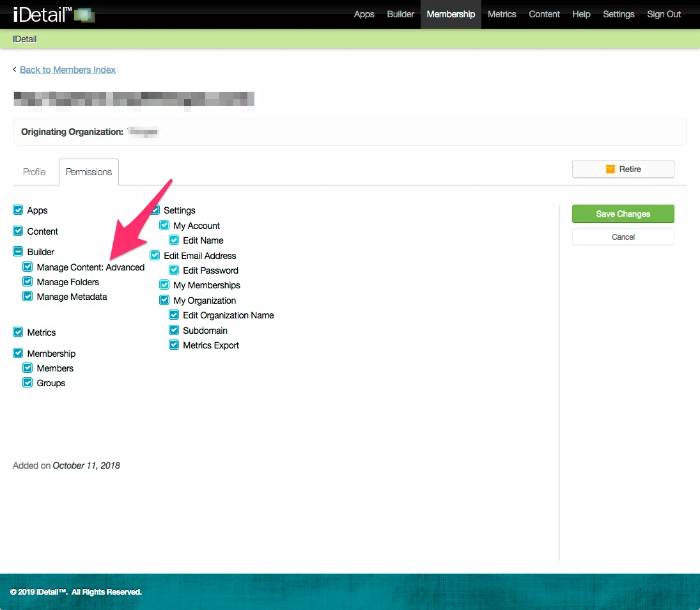This screenshot has height=610, width=700.
Task: Uncheck the Edit Organization Name permission
Action: tap(174, 315)
